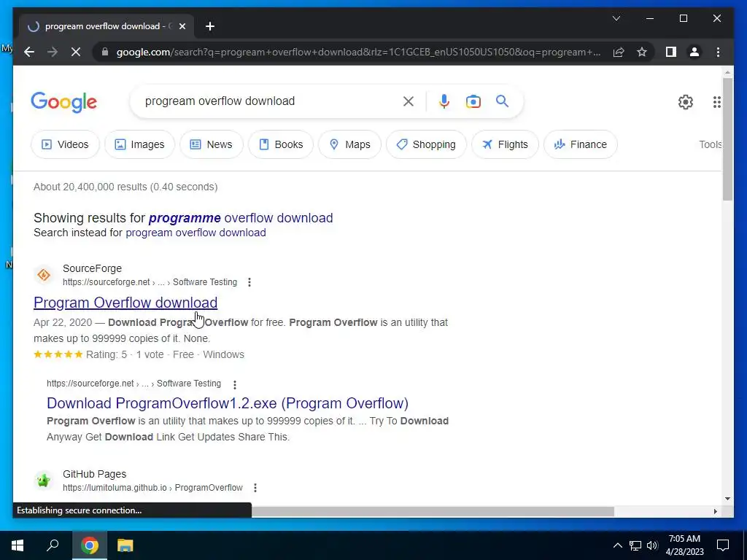The height and width of the screenshot is (560, 747).
Task: Click the scroll down arrow
Action: coord(727,499)
